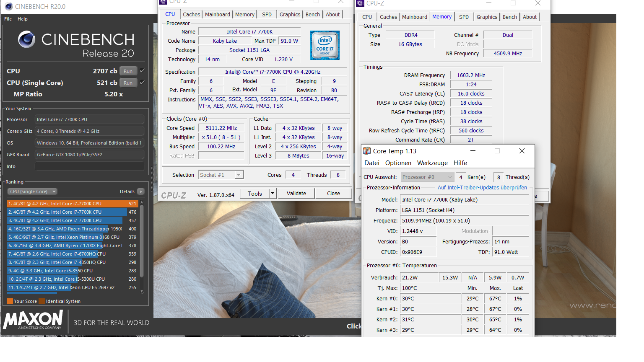Viewport: 644px width, 362px height.
Task: Click the Multiplier x 51.0 value
Action: [x=221, y=137]
